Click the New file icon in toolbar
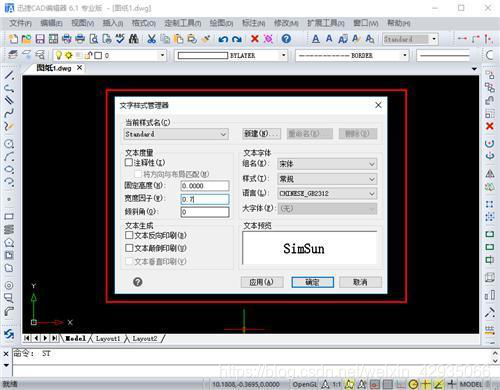 (x=13, y=39)
